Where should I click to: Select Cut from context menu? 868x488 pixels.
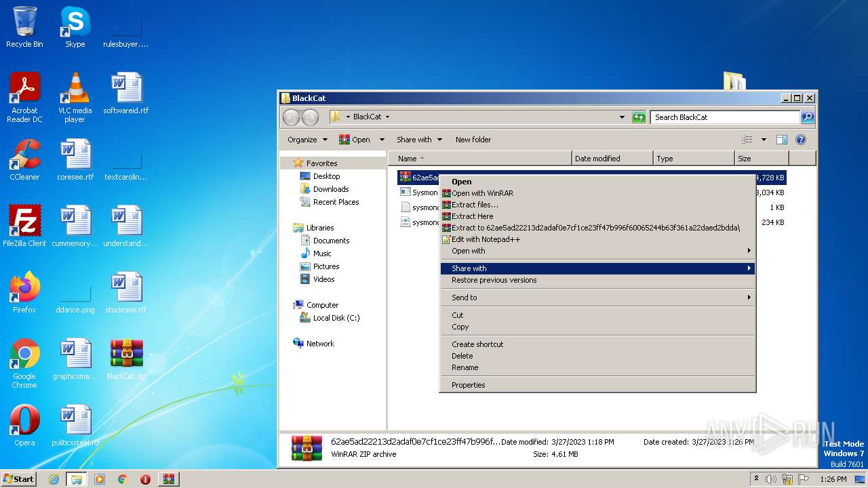[597, 315]
